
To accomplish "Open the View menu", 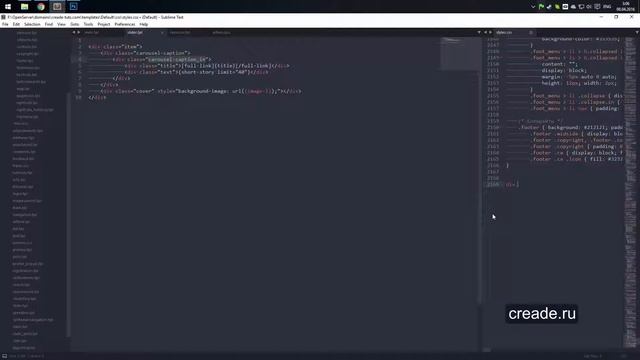I will [62, 24].
